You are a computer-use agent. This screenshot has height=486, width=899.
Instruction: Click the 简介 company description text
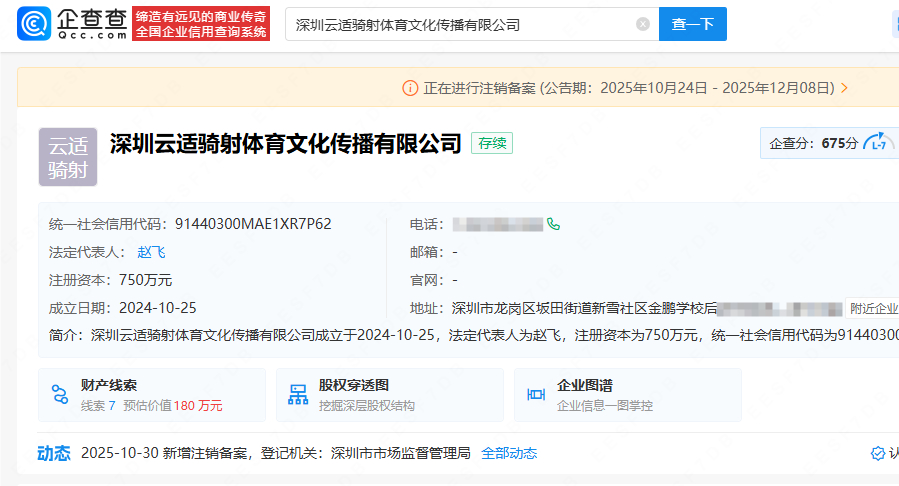pos(473,335)
